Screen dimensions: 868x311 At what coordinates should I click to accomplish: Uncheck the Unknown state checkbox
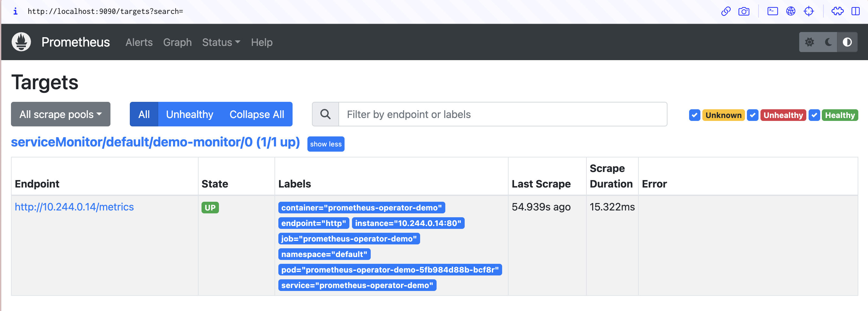coord(695,115)
